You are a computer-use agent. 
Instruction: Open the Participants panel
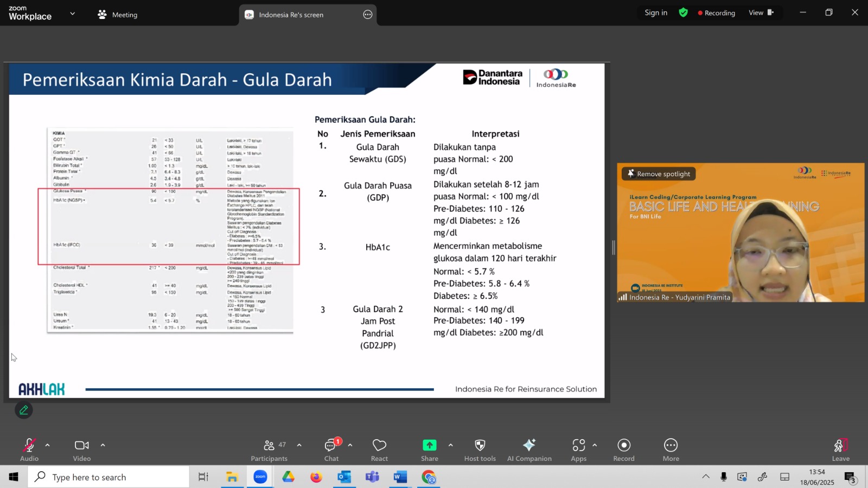pos(269,450)
